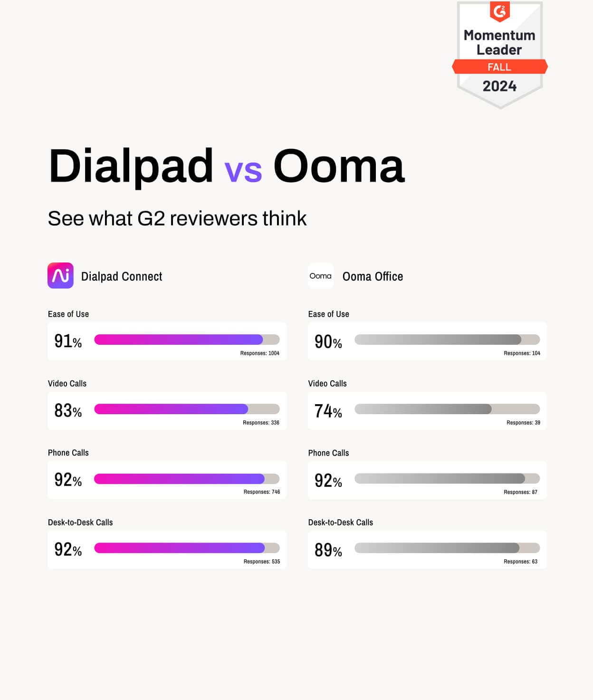Viewport: 593px width, 700px height.
Task: Click the Dialpad Video Calls progress bar
Action: click(x=187, y=409)
